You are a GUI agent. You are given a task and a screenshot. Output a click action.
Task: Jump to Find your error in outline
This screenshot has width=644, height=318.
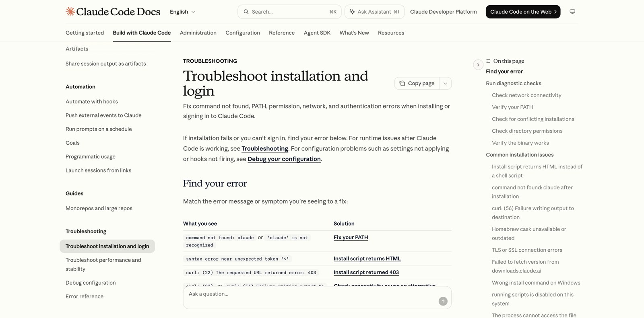coord(504,71)
